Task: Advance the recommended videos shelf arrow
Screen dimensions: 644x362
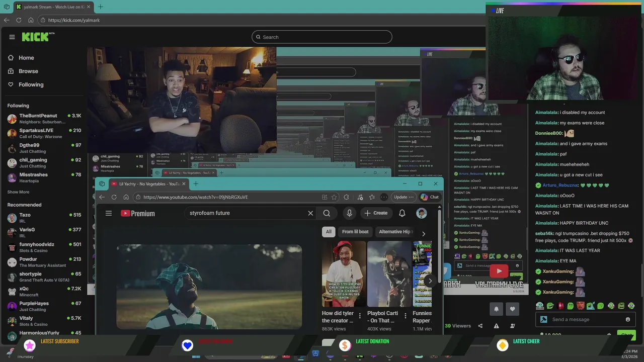Action: [430, 282]
